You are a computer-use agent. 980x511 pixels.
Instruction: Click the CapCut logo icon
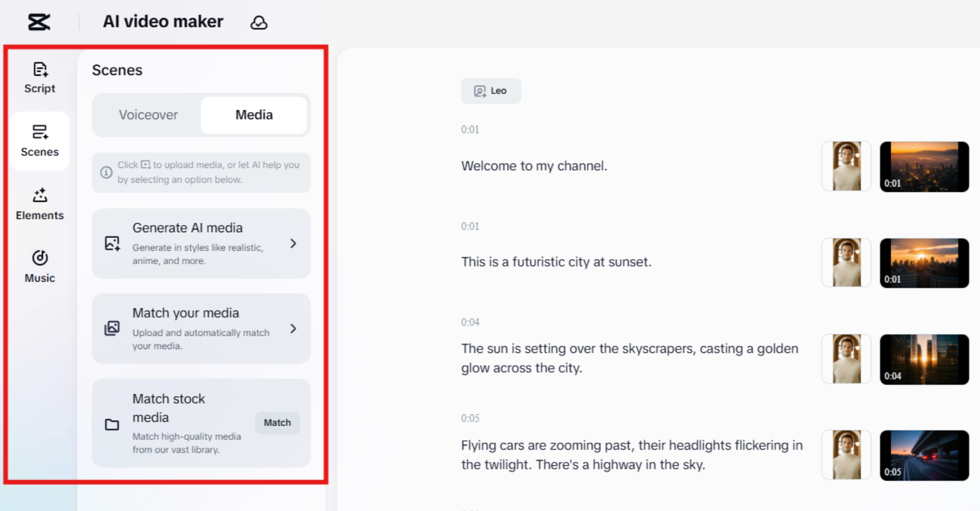click(39, 21)
